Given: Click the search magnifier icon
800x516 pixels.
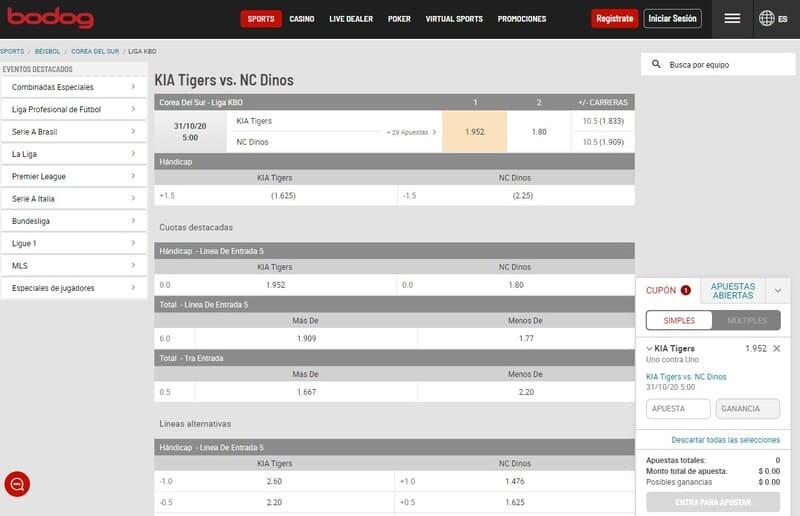Looking at the screenshot, I should (656, 64).
